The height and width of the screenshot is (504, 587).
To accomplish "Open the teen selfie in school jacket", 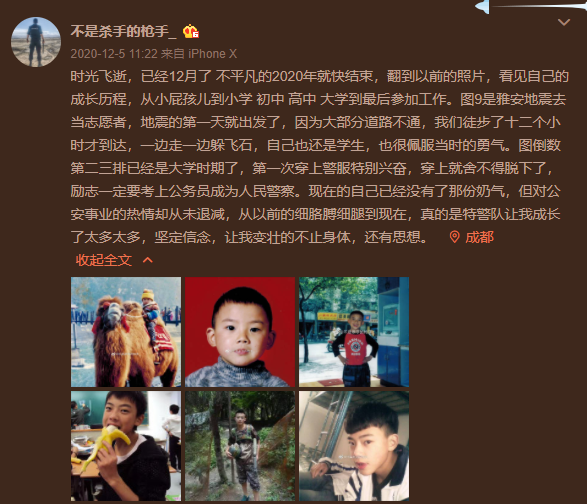I will (354, 446).
